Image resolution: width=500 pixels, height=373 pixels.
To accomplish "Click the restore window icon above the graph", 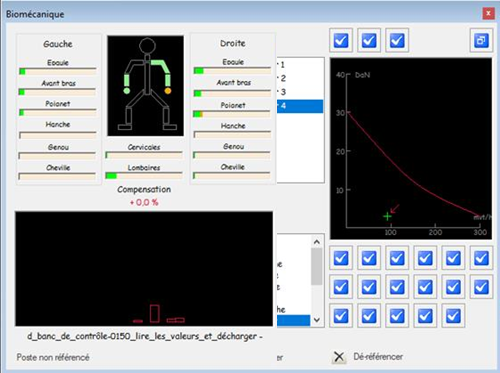I will (x=481, y=40).
